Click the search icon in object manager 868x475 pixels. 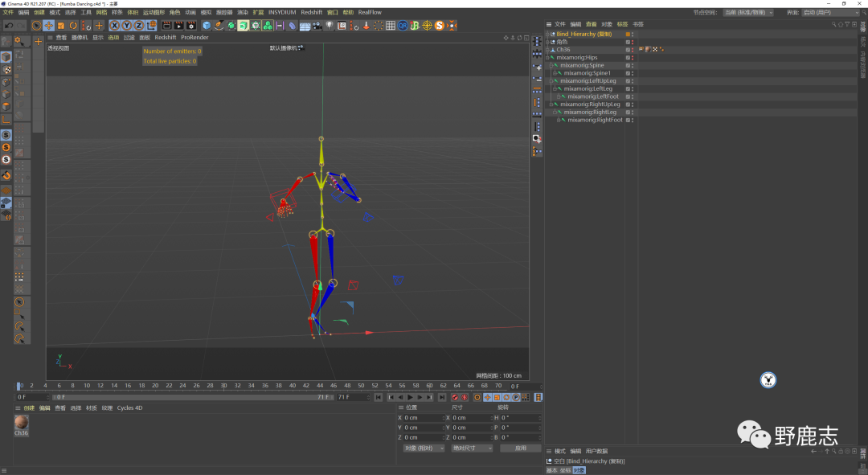tap(834, 24)
